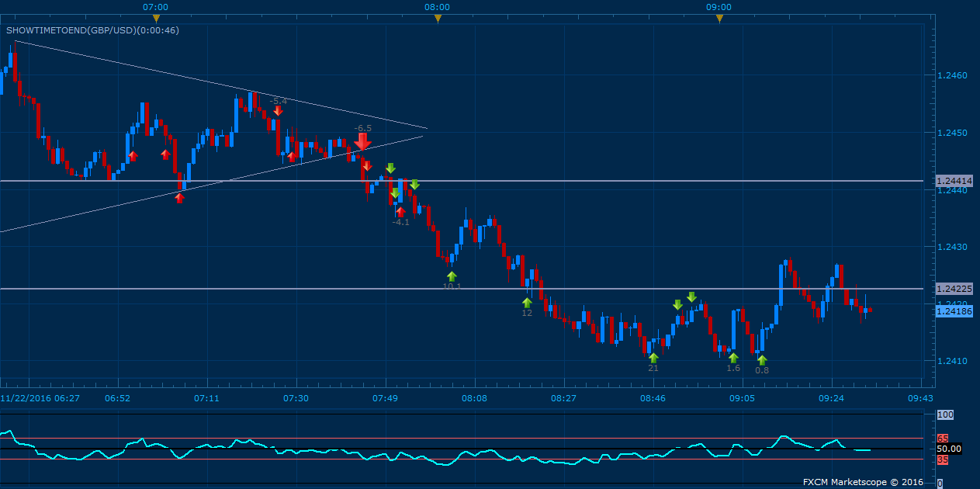980x489 pixels.
Task: Click the 09:43 time axis label
Action: (921, 398)
